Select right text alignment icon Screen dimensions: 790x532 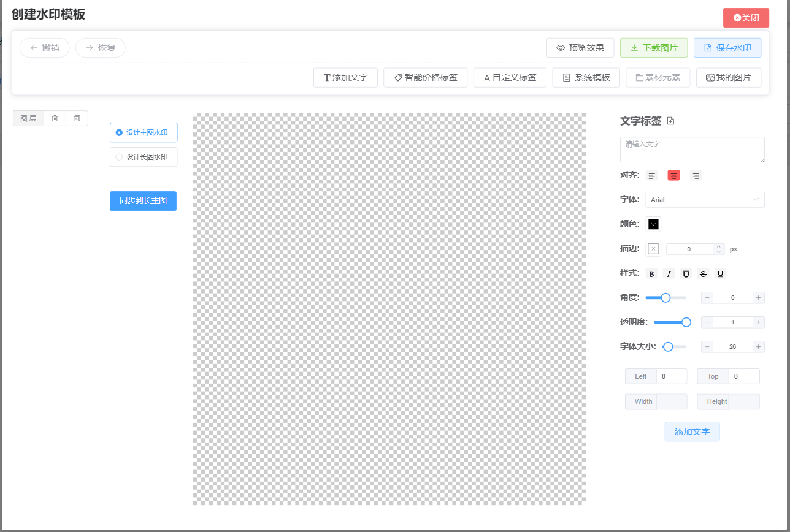(696, 176)
